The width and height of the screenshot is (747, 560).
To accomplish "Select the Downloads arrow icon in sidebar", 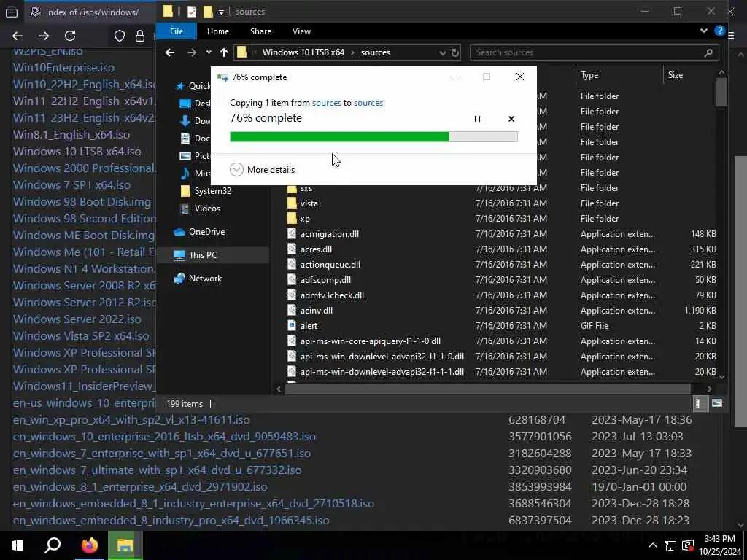I will tap(185, 121).
